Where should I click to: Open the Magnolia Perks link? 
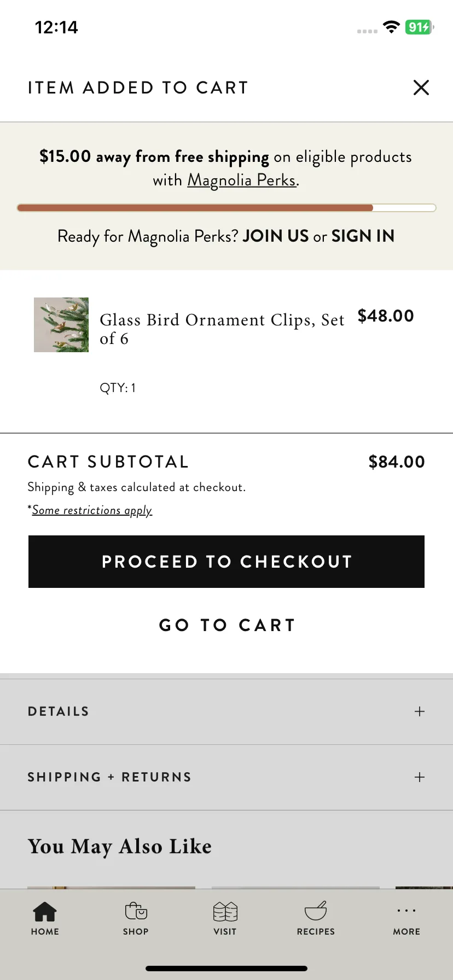click(242, 180)
